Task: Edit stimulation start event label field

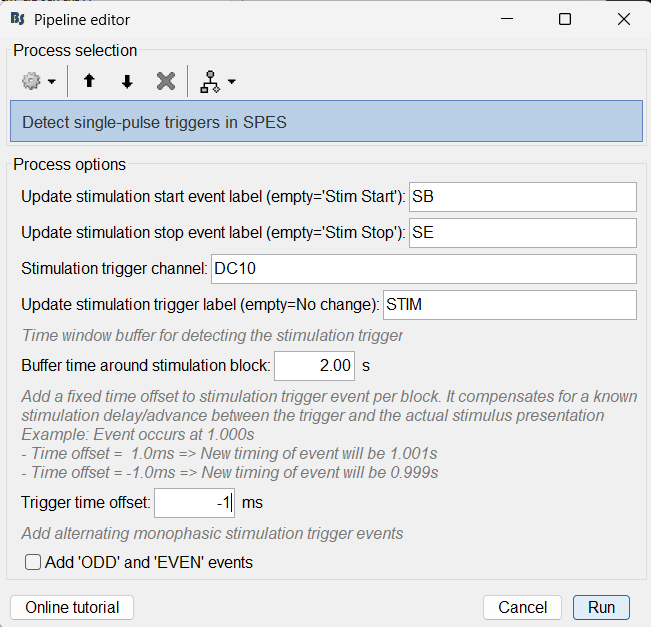Action: [x=523, y=196]
